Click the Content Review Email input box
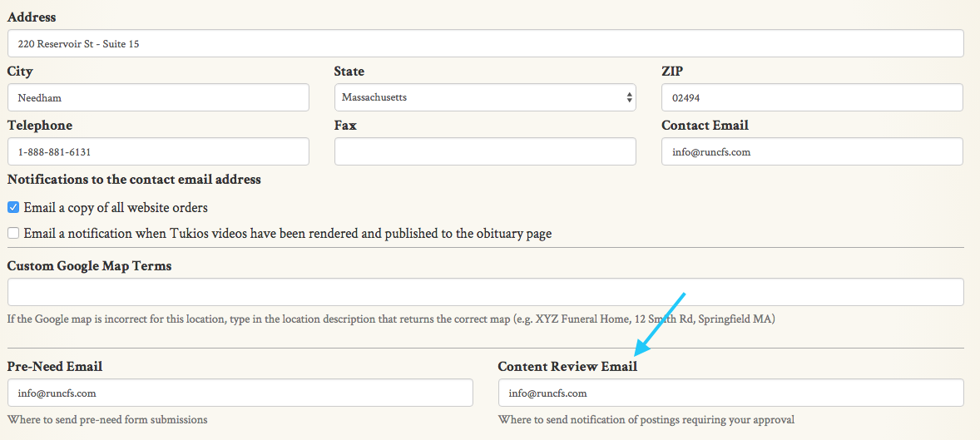Screen dimensions: 980x440 730,393
